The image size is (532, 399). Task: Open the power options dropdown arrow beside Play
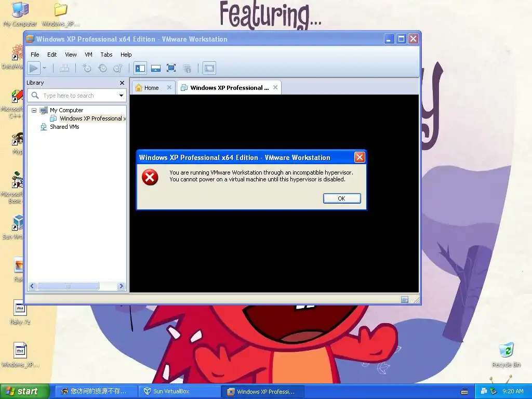click(45, 68)
